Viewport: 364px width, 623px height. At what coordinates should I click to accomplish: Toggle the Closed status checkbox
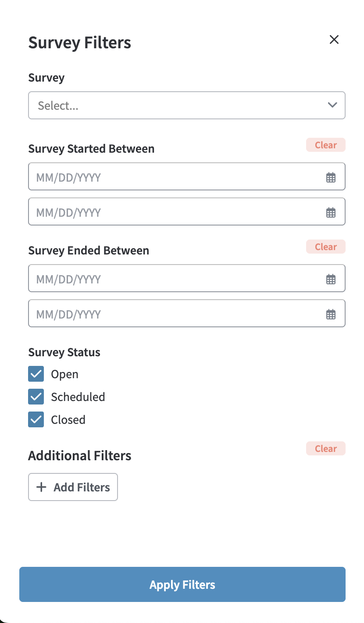click(x=36, y=420)
